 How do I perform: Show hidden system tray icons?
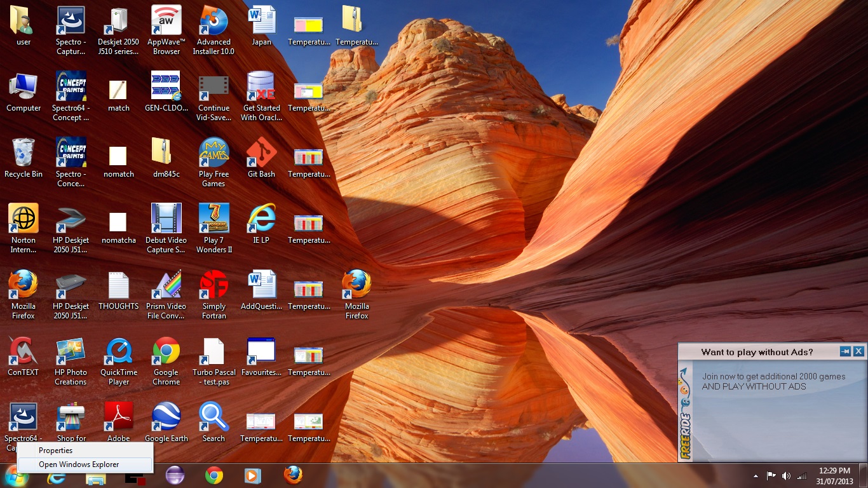(x=756, y=476)
